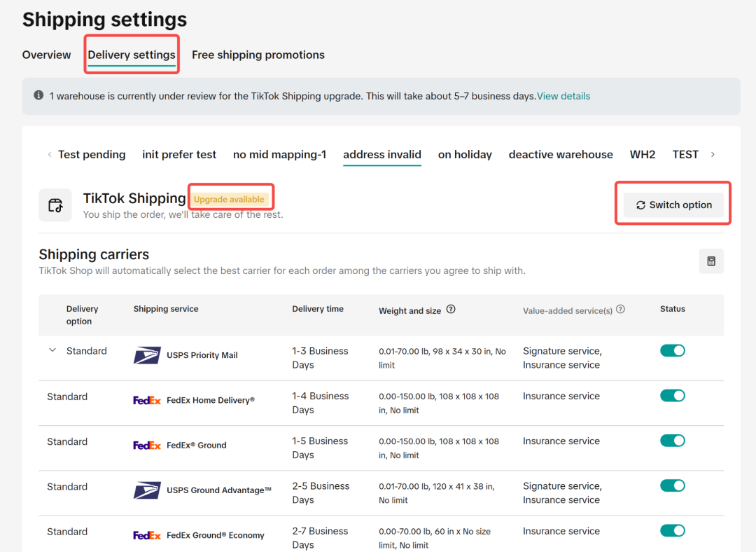The image size is (756, 552).
Task: Select the Delivery settings tab
Action: (132, 55)
